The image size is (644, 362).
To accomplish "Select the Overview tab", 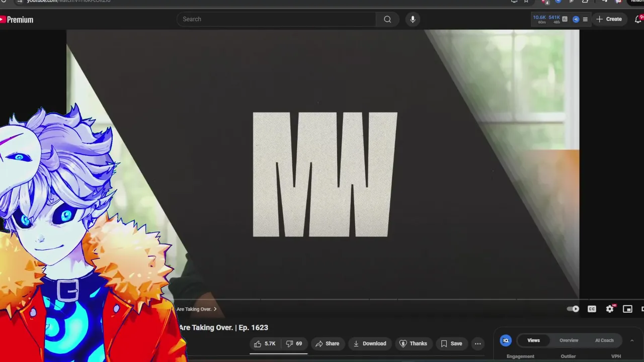I will tap(569, 340).
